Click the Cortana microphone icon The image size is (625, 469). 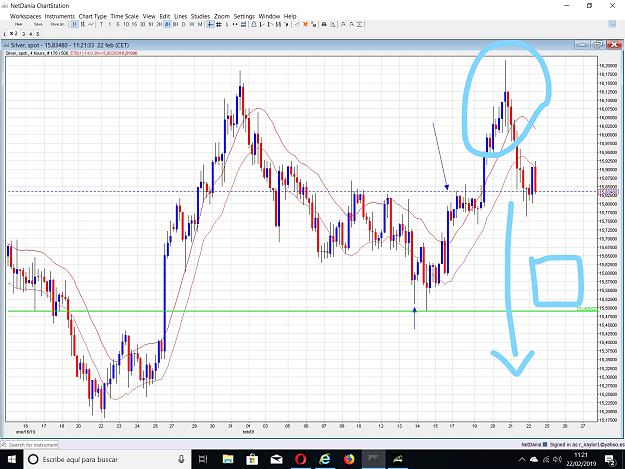tap(181, 459)
